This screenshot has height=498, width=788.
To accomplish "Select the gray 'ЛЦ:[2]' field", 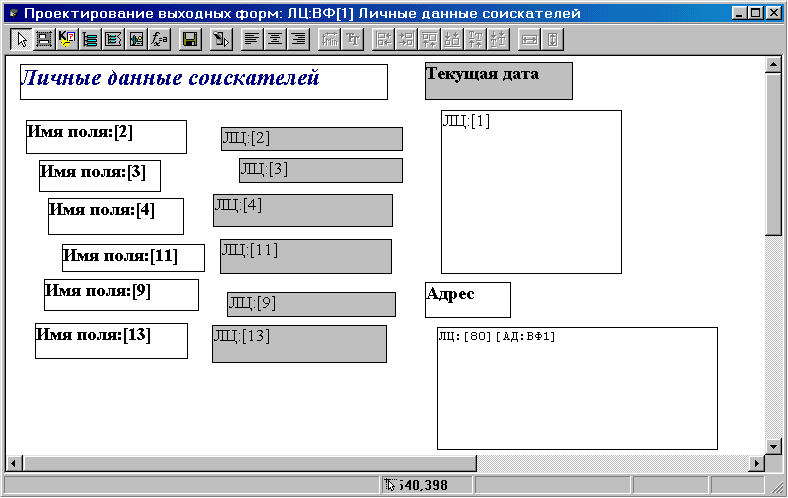I will pos(312,139).
